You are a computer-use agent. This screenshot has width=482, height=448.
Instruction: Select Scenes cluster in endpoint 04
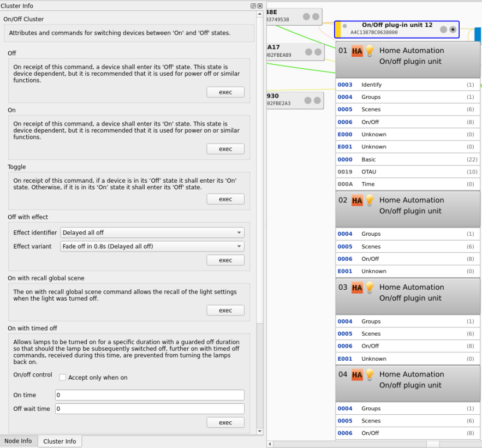(x=408, y=421)
